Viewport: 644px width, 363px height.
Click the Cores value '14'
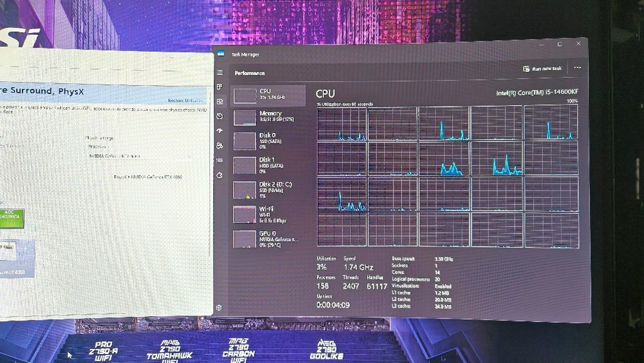(x=437, y=273)
